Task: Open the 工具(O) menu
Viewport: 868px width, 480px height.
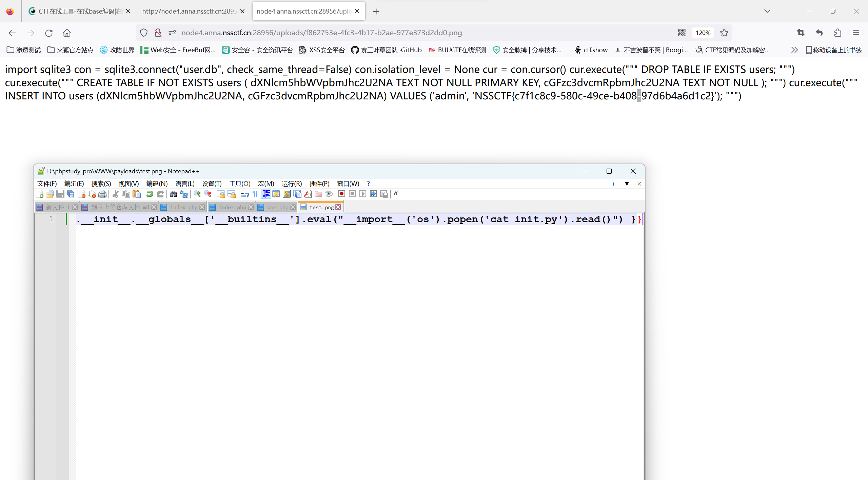Action: point(240,184)
